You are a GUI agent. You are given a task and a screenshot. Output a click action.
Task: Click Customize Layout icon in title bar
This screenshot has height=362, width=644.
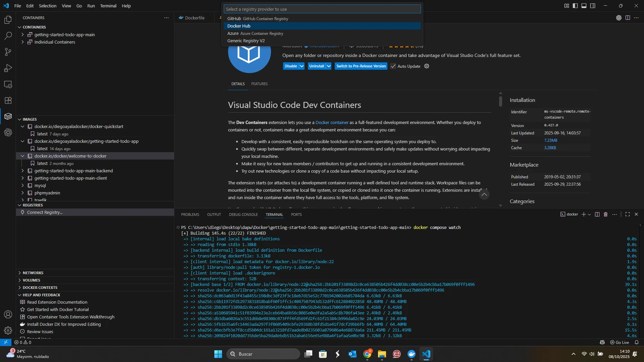[567, 6]
